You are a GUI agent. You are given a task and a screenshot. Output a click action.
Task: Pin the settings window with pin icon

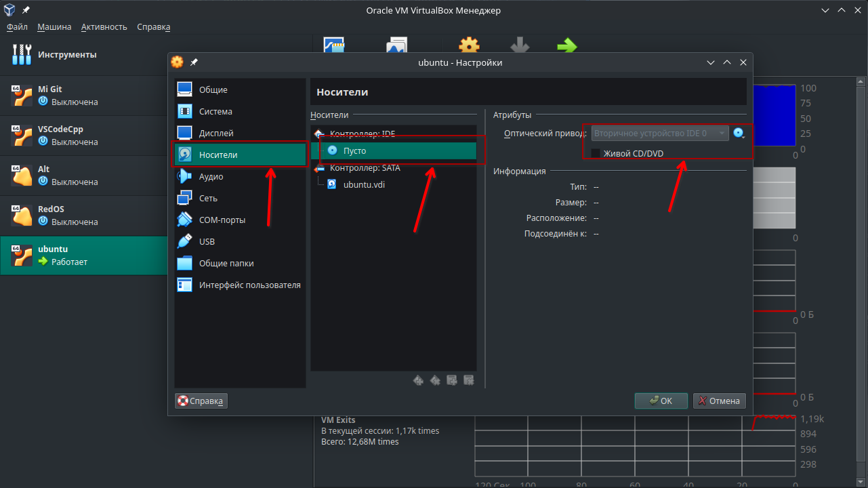[x=194, y=62]
